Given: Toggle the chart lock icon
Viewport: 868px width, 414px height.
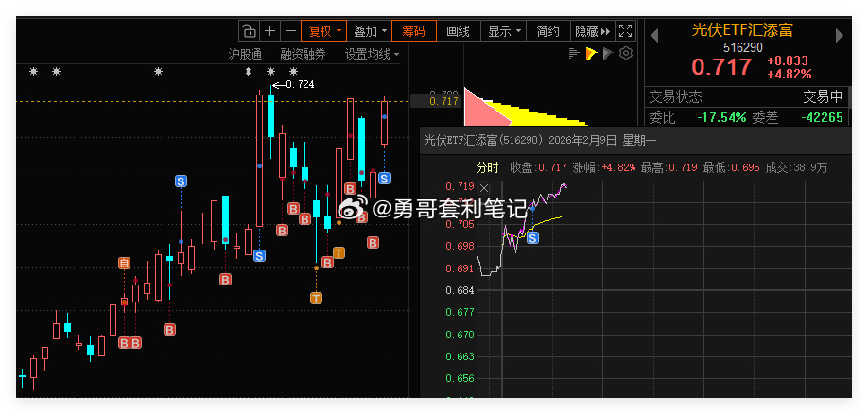Looking at the screenshot, I should coord(249,31).
